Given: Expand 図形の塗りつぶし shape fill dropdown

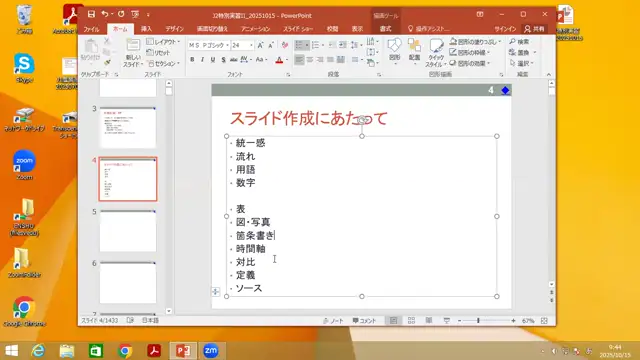Looking at the screenshot, I should tap(500, 42).
